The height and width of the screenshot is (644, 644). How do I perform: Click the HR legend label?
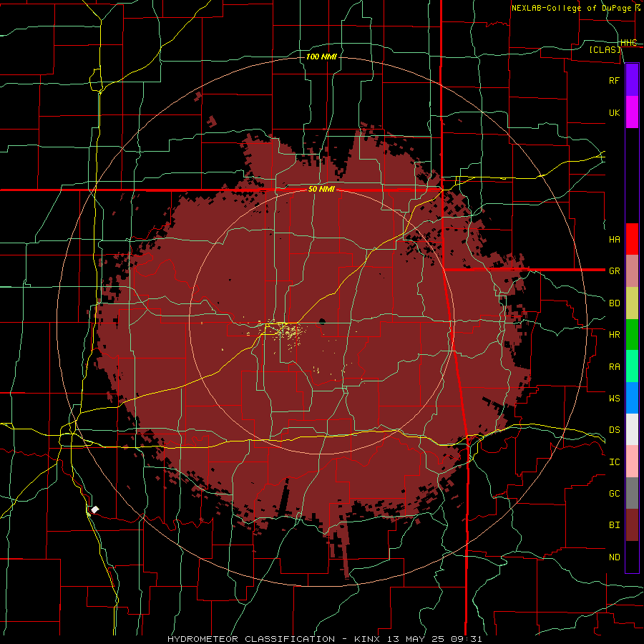click(614, 335)
